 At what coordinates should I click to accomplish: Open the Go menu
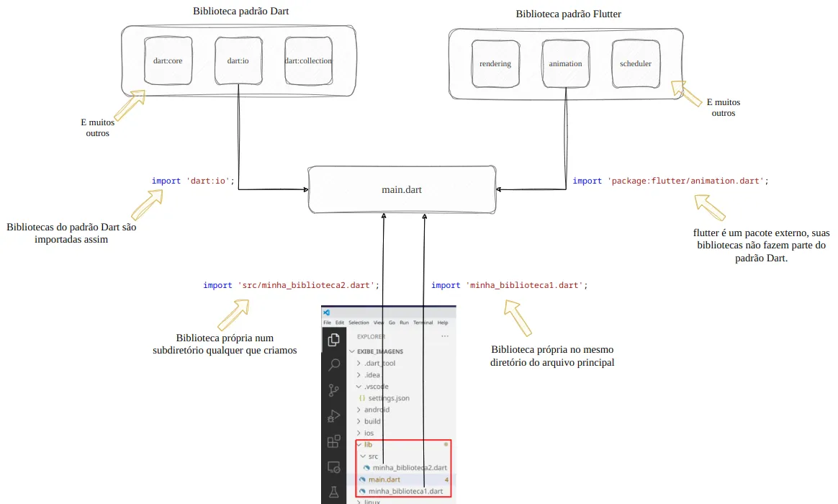[392, 323]
